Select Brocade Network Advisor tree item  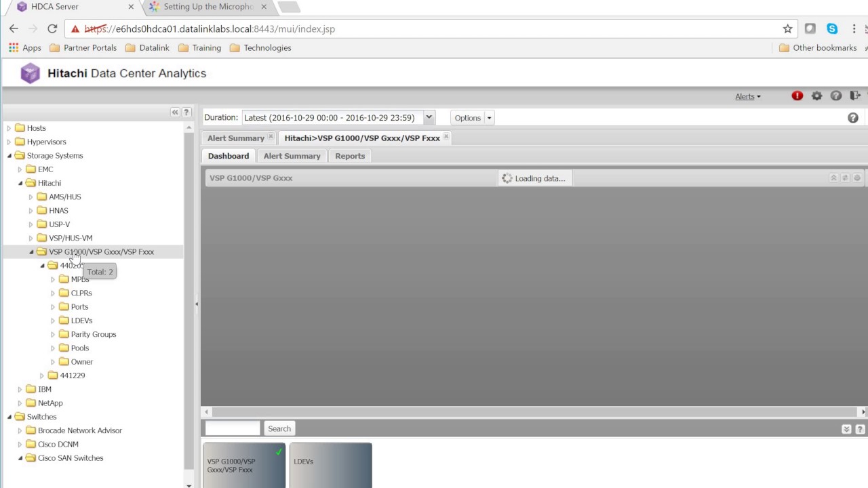[80, 430]
